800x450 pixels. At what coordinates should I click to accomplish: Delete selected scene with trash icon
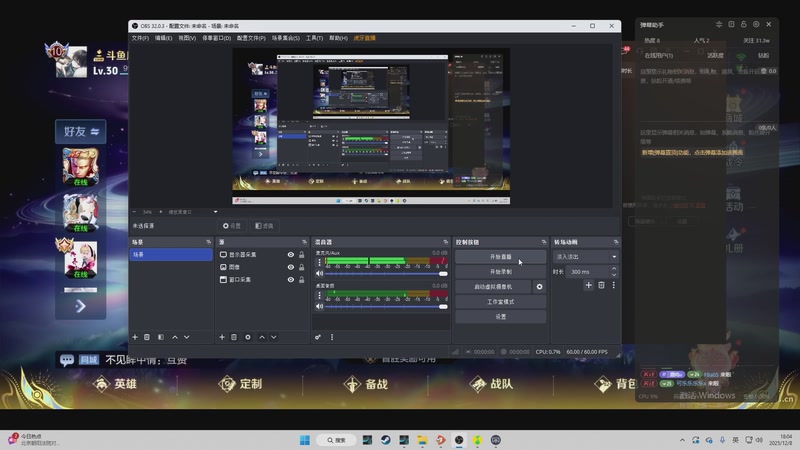point(147,337)
